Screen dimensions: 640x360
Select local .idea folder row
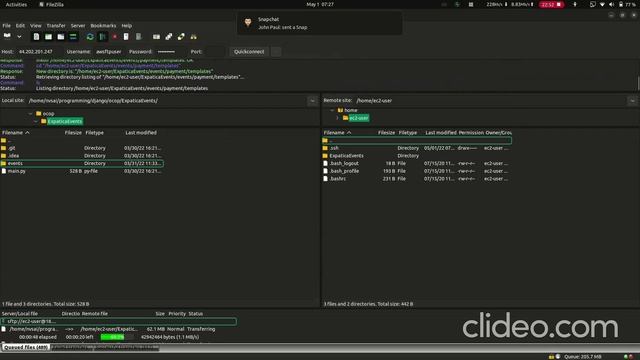point(82,156)
